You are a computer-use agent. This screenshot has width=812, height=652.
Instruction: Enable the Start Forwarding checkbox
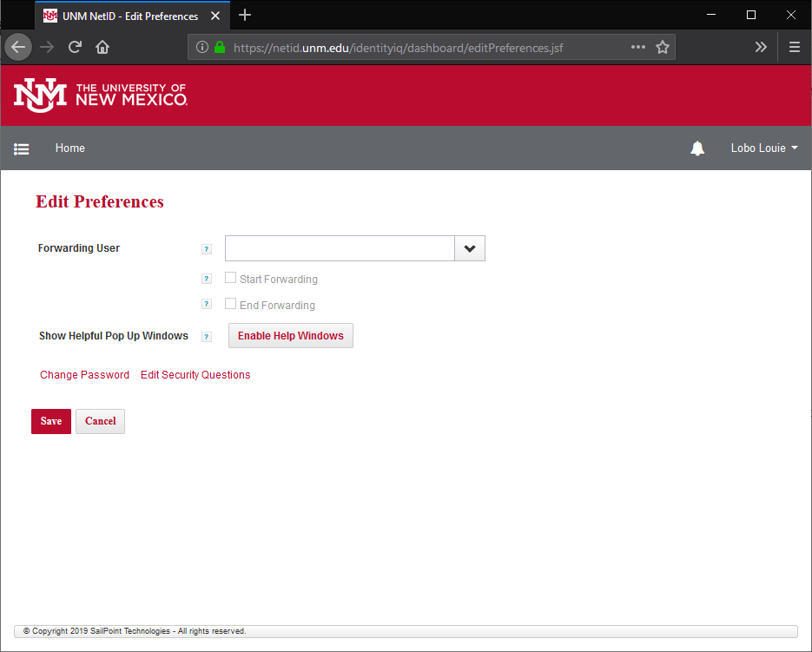coord(231,279)
